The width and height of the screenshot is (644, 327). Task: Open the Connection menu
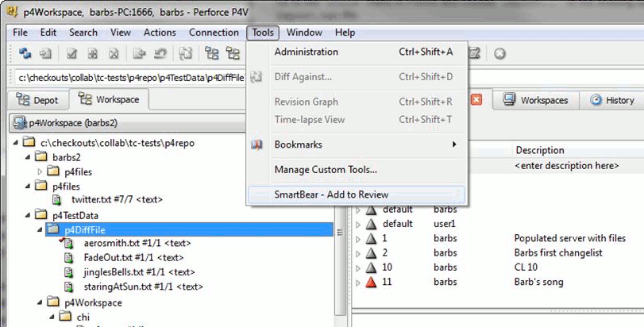[214, 33]
